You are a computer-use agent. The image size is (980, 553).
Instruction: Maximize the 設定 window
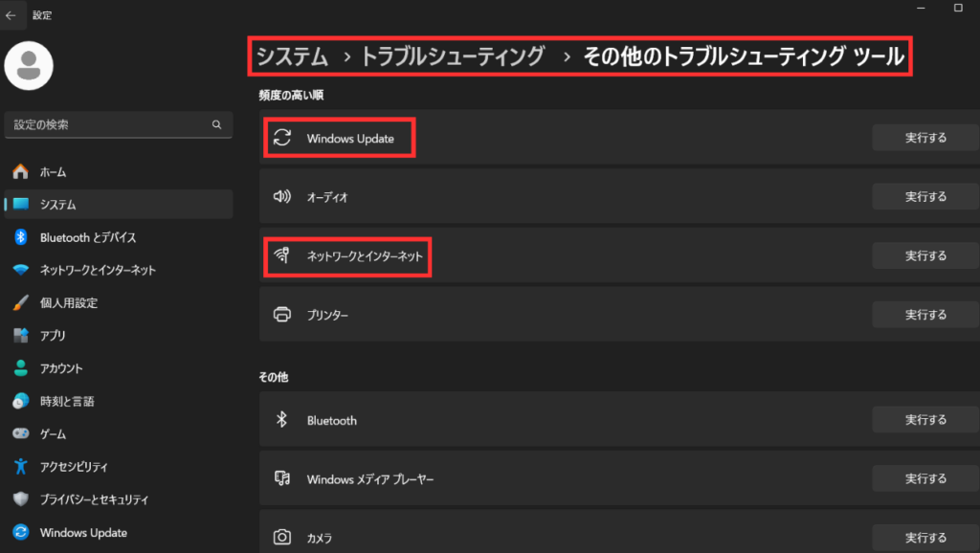click(958, 8)
